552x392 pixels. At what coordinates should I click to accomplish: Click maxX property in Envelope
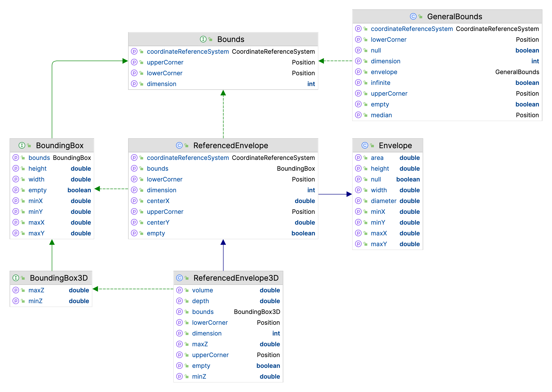coord(379,233)
